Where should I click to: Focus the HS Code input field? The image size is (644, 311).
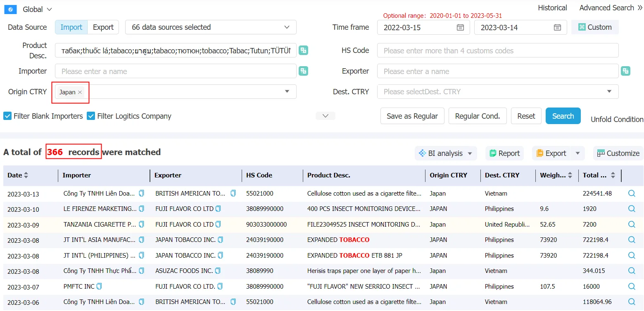pos(498,50)
